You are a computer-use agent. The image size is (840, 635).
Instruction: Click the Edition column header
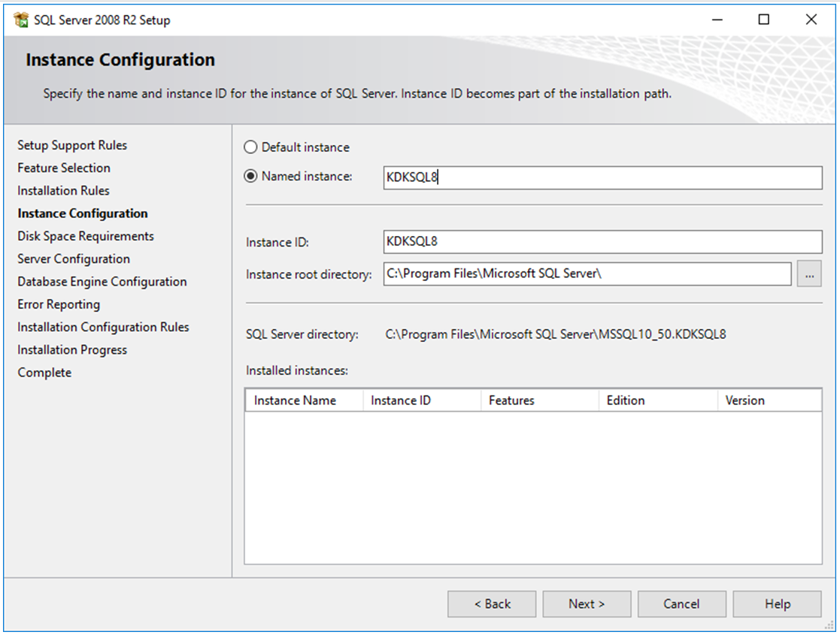(x=658, y=401)
